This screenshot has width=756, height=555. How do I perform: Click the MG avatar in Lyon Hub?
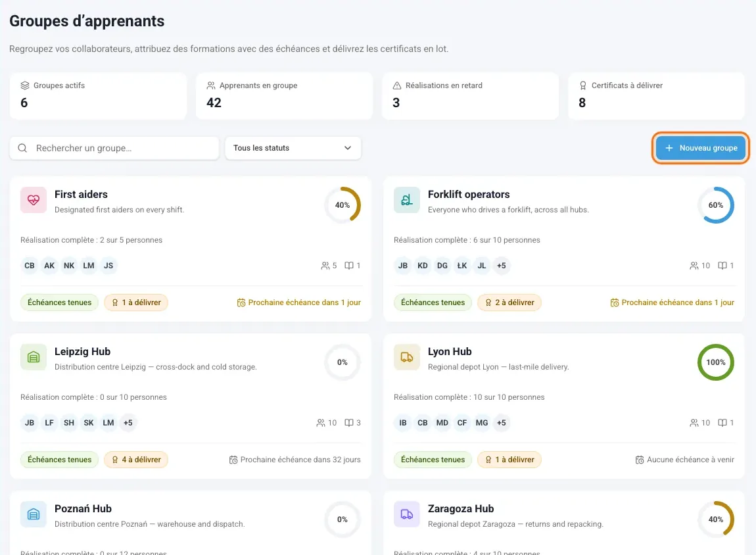(x=482, y=423)
